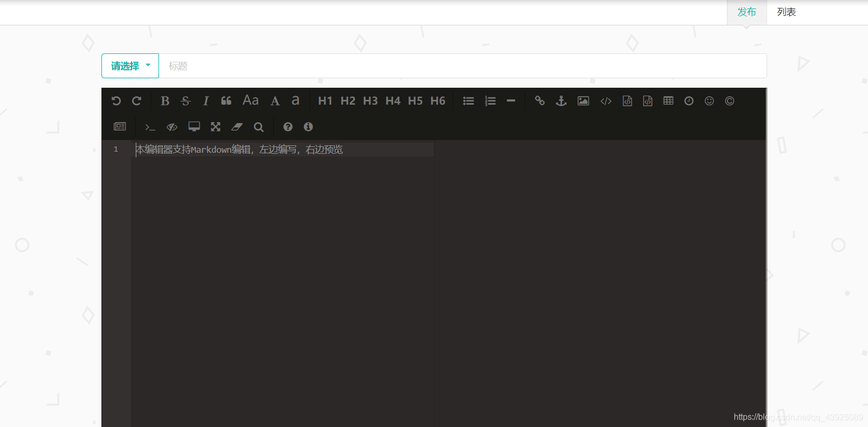Open editor info about icon
868x427 pixels.
[309, 127]
